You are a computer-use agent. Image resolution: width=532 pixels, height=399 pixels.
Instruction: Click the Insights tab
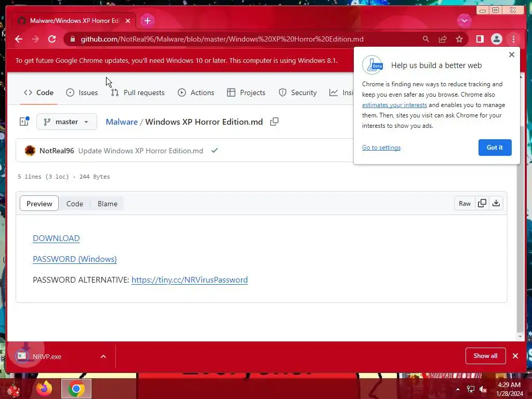341,92
